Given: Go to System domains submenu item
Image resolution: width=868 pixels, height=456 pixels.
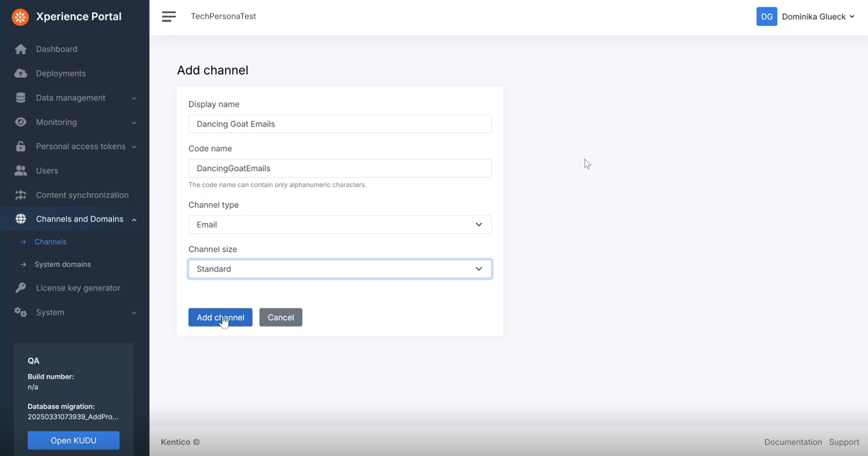Looking at the screenshot, I should pyautogui.click(x=63, y=264).
